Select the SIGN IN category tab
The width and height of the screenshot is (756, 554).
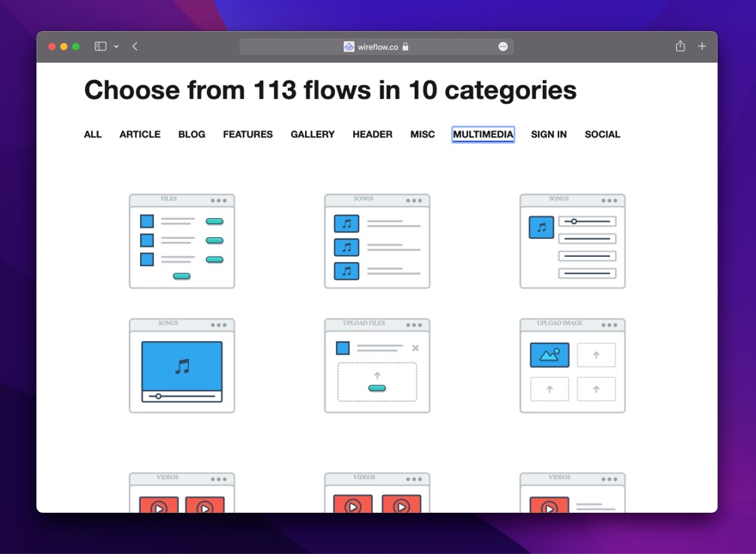coord(549,135)
